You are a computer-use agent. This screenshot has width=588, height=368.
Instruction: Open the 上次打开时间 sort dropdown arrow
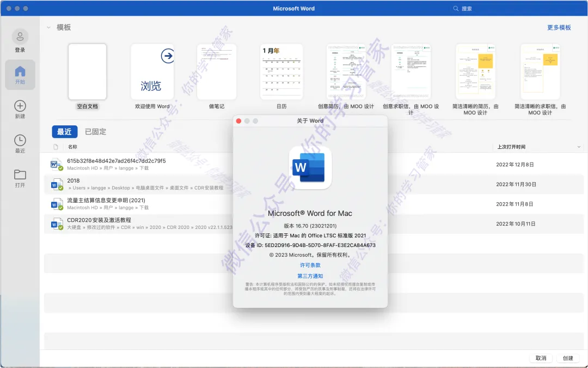coord(579,147)
